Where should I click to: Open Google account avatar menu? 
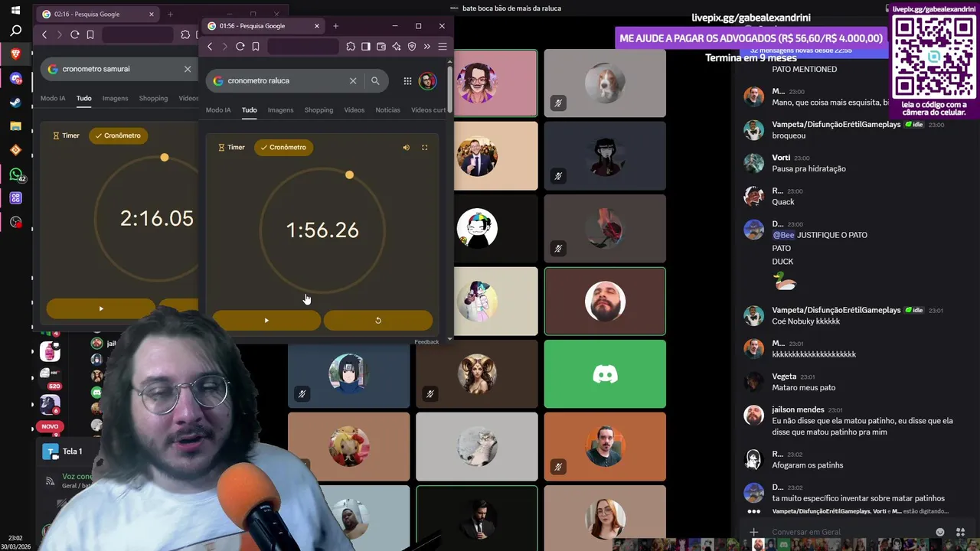tap(427, 80)
